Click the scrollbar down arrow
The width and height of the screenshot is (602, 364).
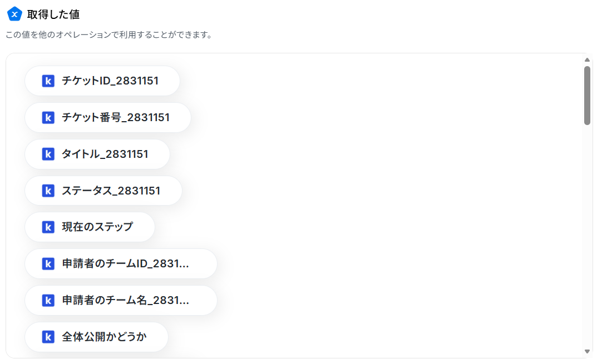[587, 351]
